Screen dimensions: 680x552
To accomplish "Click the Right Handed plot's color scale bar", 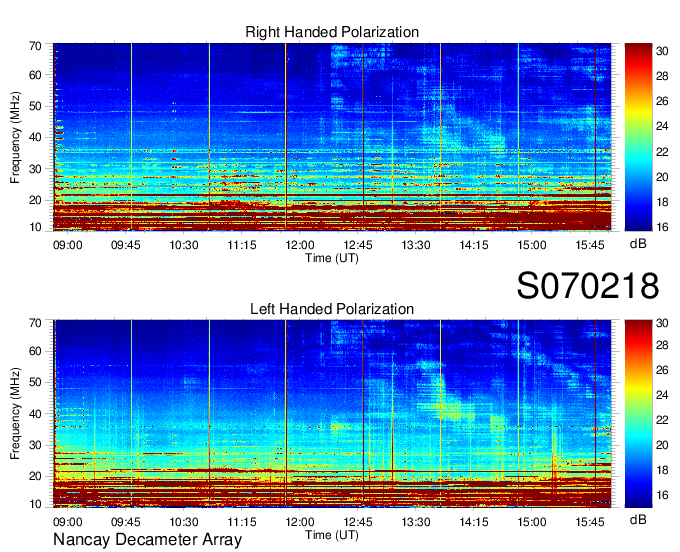I will tap(638, 137).
